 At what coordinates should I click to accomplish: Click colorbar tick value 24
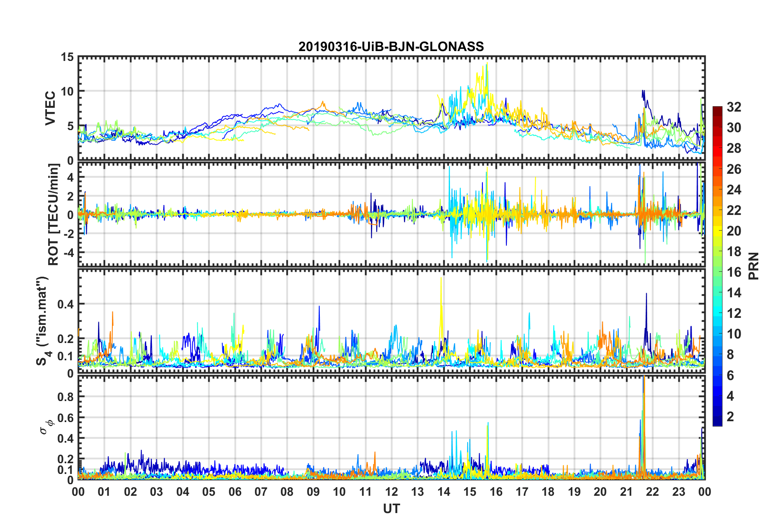[734, 189]
